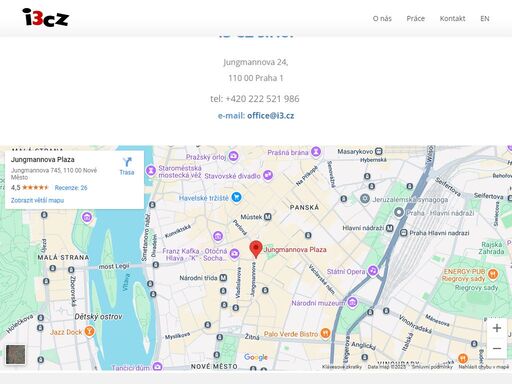This screenshot has height=384, width=512.
Task: Switch to the satellite view thumbnail
Action: 15,354
